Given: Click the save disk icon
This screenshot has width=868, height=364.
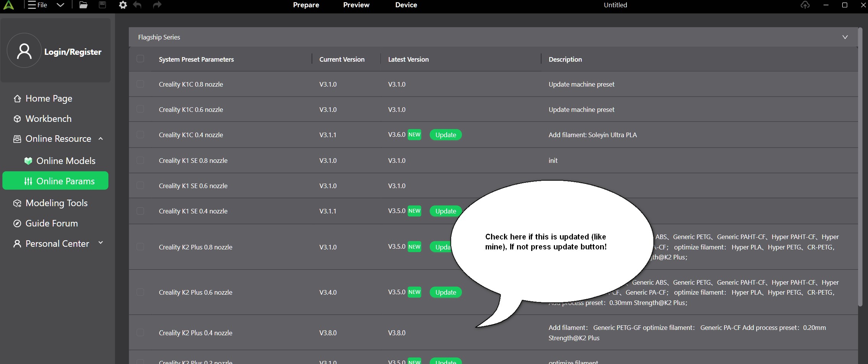Looking at the screenshot, I should pyautogui.click(x=102, y=5).
